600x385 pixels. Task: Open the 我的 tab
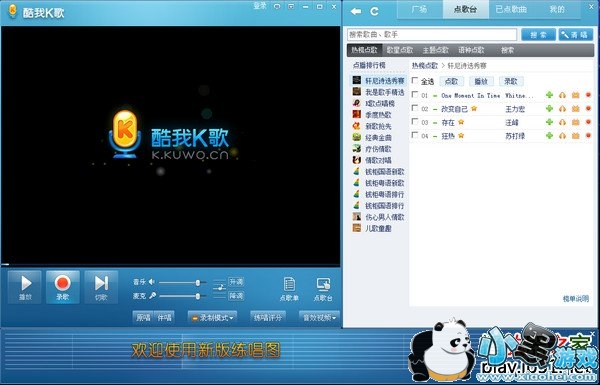(x=557, y=9)
